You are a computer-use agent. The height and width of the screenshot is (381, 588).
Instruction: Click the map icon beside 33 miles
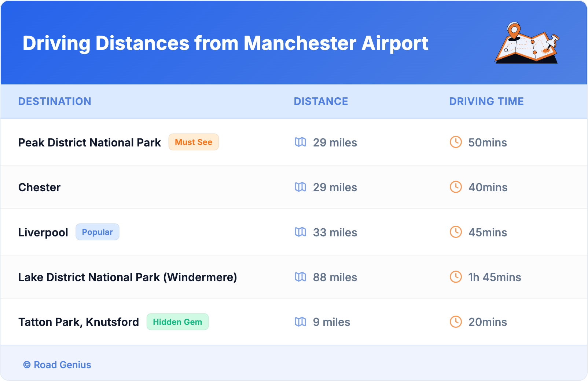(300, 232)
